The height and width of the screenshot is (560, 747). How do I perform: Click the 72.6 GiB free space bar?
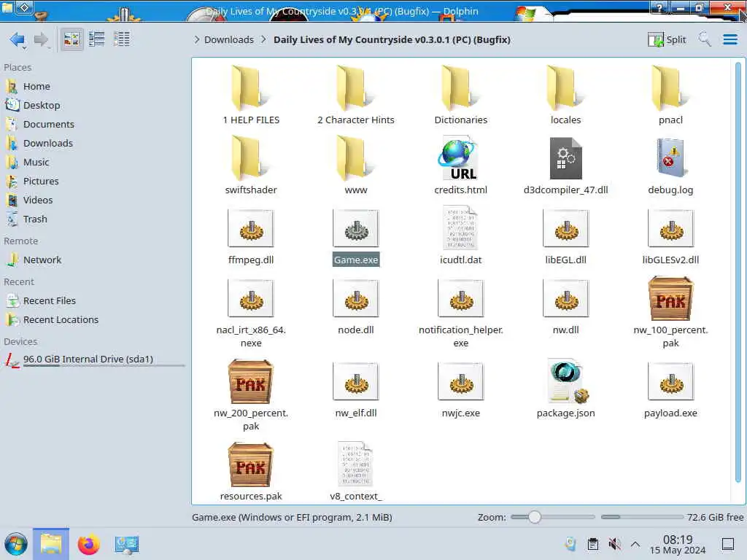642,517
